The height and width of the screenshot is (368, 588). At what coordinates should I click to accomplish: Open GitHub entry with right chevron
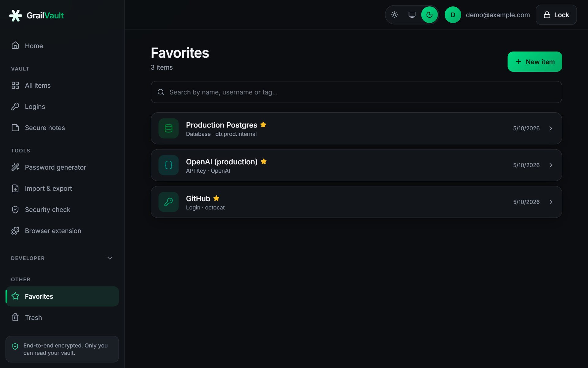[551, 202]
